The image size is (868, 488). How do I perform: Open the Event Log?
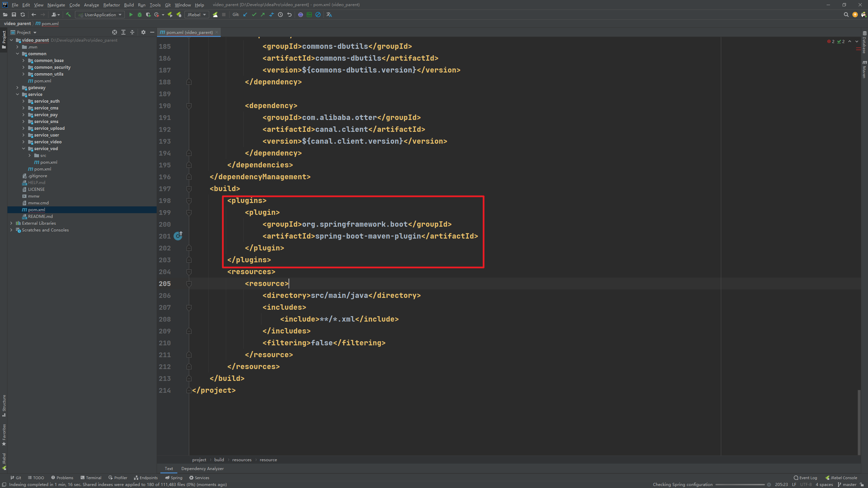coord(806,478)
